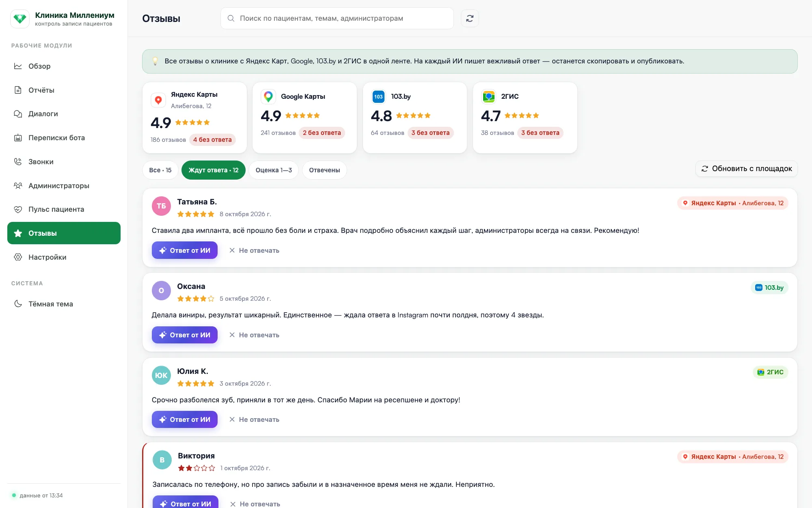
Task: Click the Клиника Миллениум diamond logo
Action: click(19, 19)
